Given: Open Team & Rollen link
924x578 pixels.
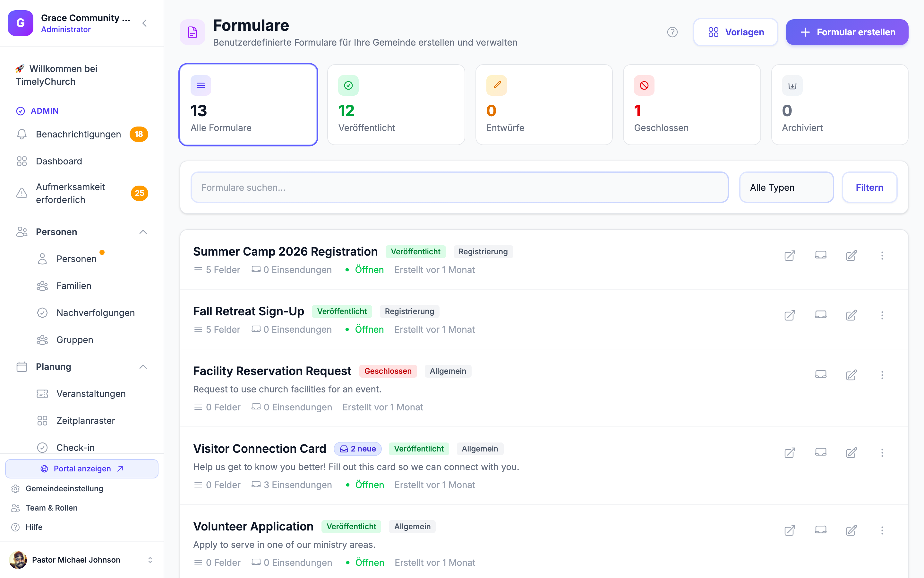Looking at the screenshot, I should [x=51, y=508].
